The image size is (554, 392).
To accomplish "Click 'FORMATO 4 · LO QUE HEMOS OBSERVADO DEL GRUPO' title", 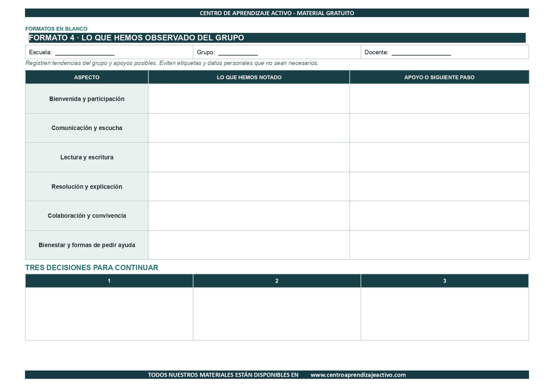I will tap(137, 38).
